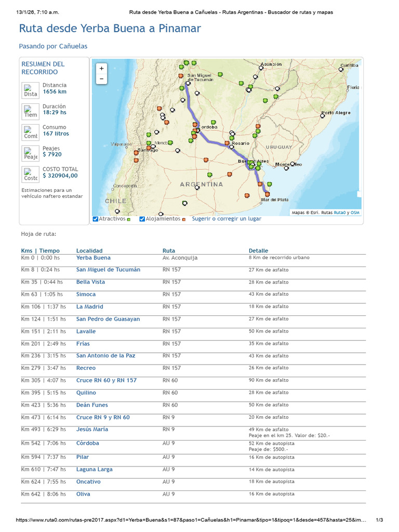The image size is (399, 532).
Task: Click the 18:29 hs duration value
Action: click(x=55, y=113)
